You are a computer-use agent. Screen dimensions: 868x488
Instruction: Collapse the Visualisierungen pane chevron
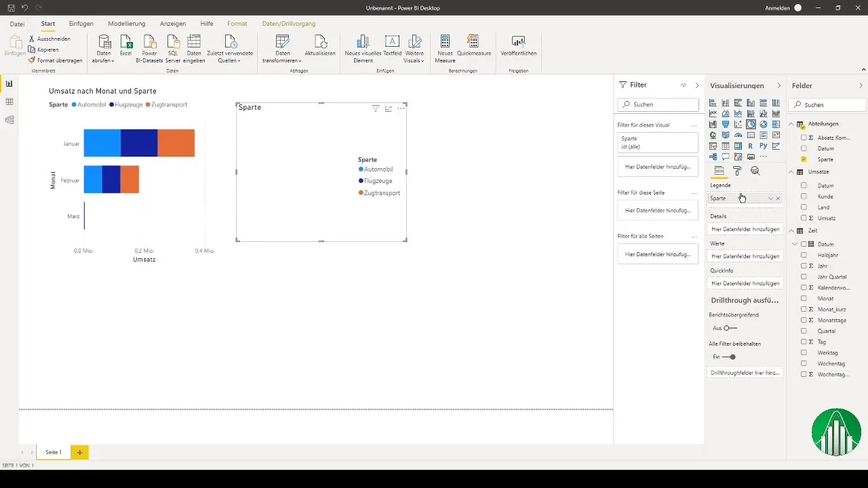778,86
